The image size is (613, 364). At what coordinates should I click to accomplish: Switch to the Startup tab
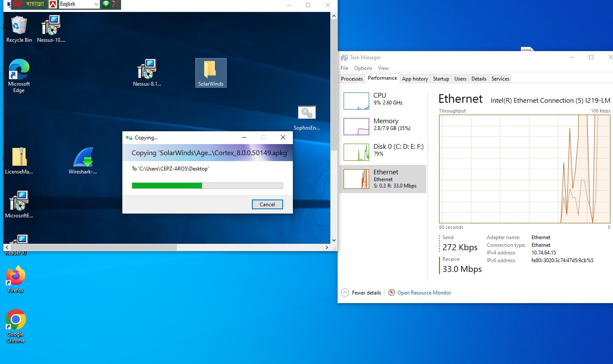pyautogui.click(x=441, y=79)
